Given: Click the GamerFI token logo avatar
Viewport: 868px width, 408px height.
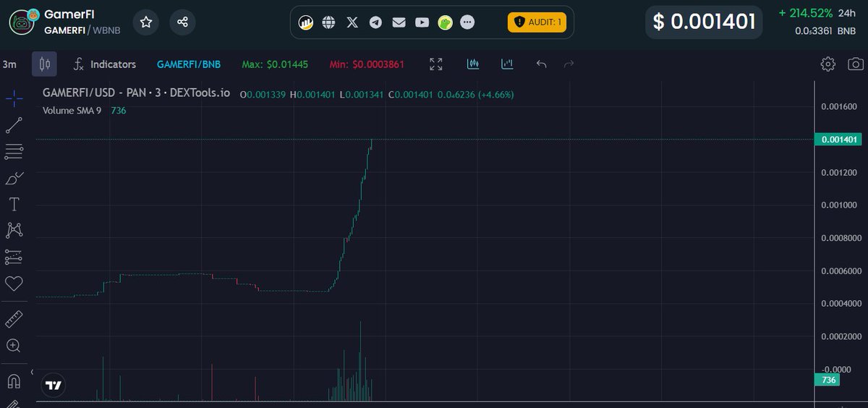Looking at the screenshot, I should [x=23, y=22].
